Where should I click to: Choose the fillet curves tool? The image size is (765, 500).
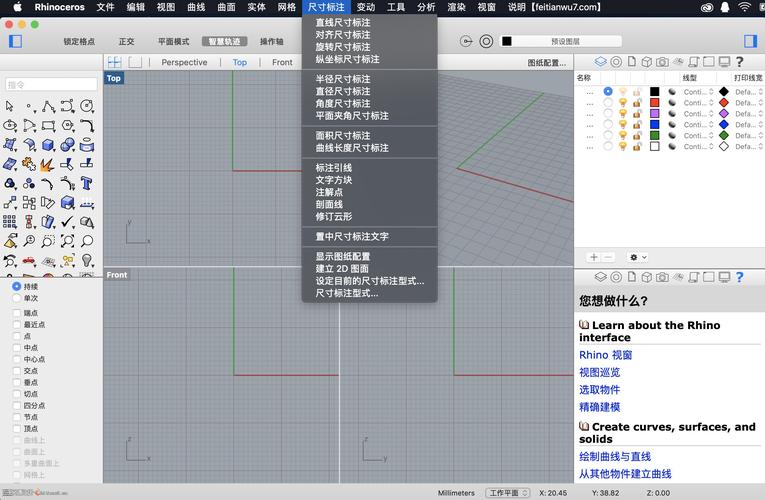click(x=87, y=125)
